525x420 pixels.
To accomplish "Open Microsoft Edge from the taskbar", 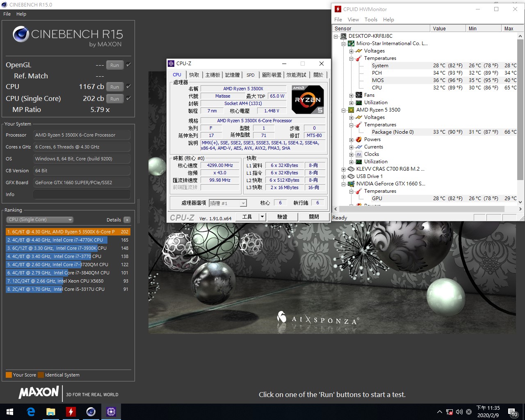I will pos(31,412).
